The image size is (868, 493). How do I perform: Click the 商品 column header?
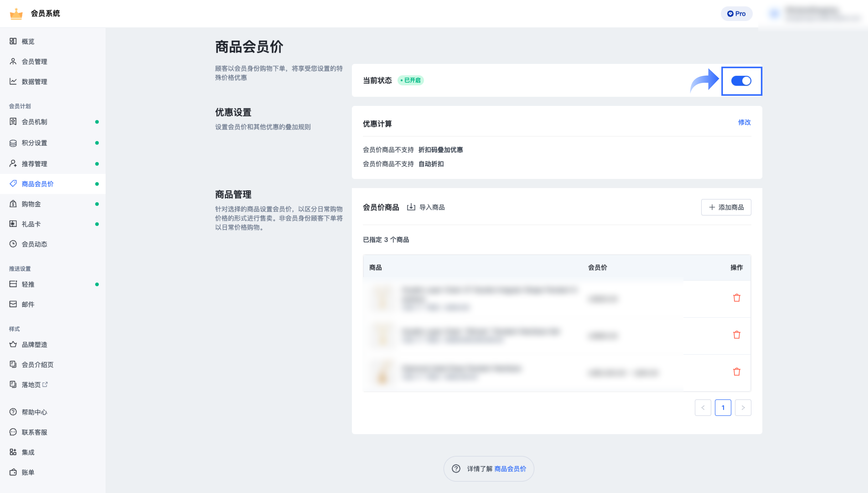coord(375,267)
